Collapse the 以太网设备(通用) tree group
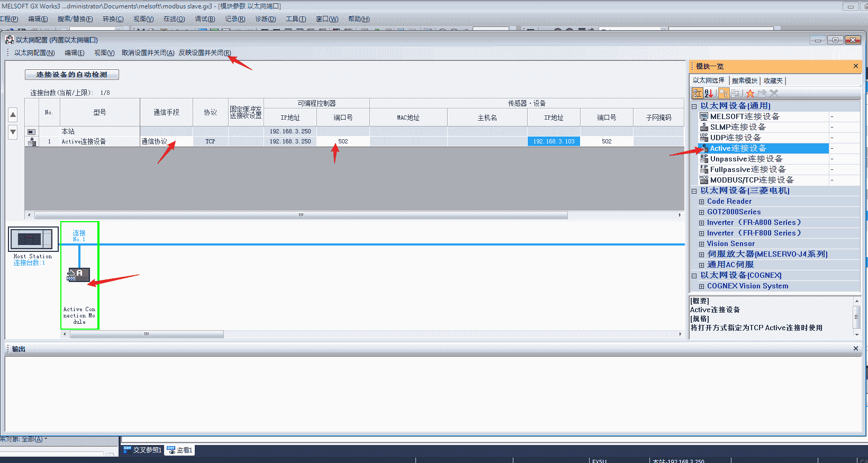 point(694,106)
